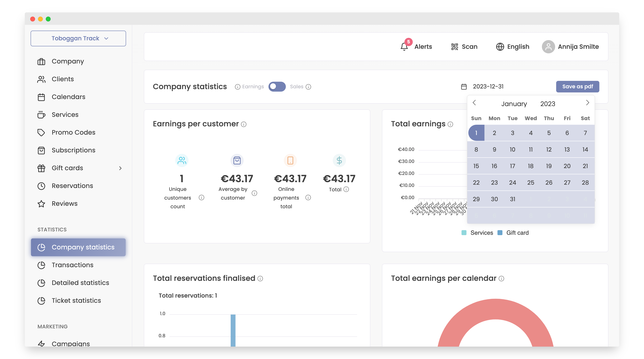The width and height of the screenshot is (644, 359).
Task: Click info icon beside Earnings per customer
Action: [244, 124]
